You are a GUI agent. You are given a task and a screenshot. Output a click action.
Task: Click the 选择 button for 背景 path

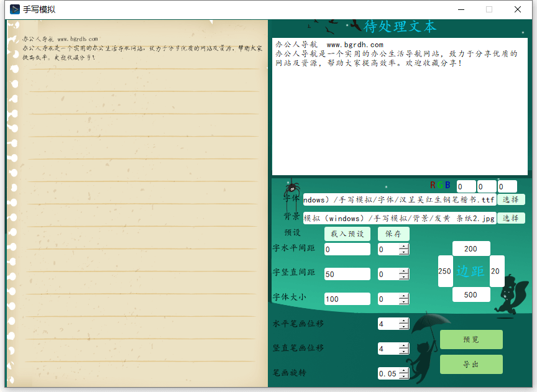510,218
